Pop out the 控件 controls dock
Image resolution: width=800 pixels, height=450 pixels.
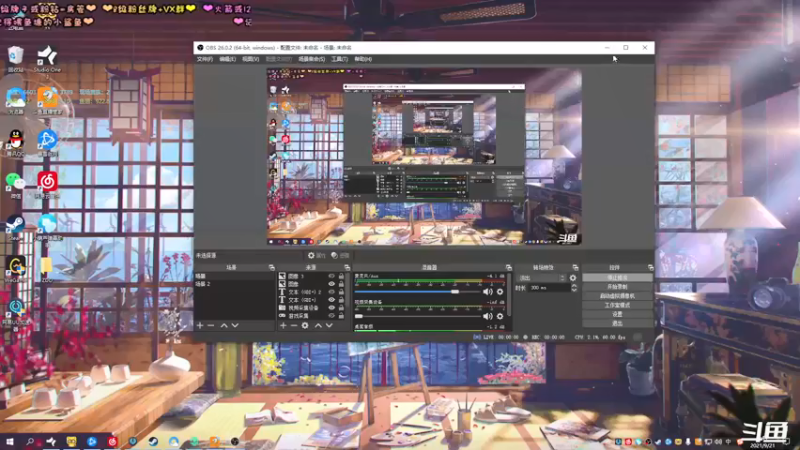click(650, 267)
